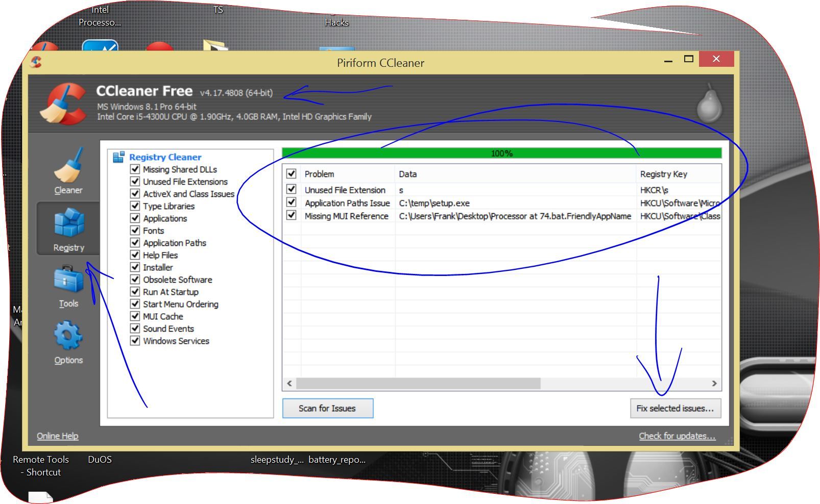Click the Piriform pear logo
The height and width of the screenshot is (504, 820).
tap(710, 103)
